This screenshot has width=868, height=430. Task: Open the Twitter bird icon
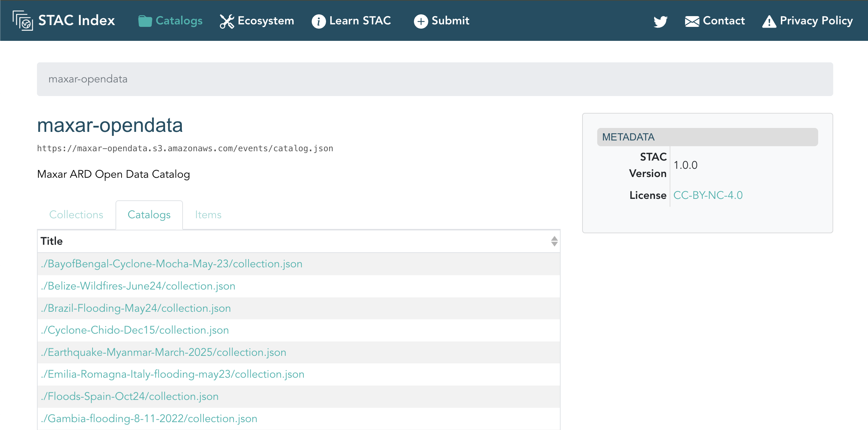point(660,21)
